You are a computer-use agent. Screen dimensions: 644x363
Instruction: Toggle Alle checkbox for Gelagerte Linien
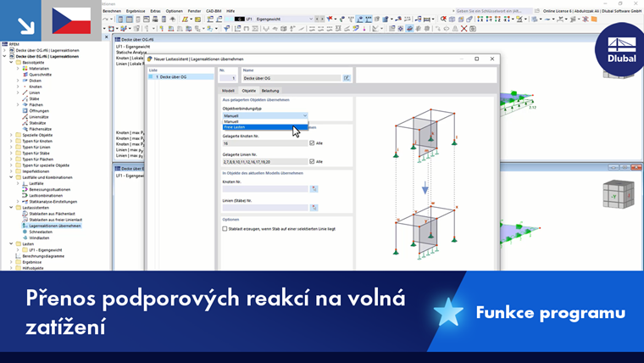tap(312, 161)
